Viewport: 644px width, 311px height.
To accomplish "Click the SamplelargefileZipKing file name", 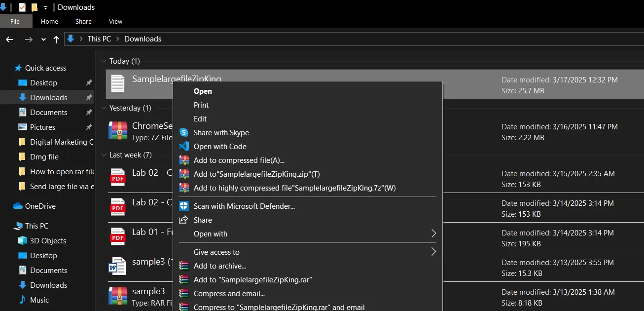I will pos(177,78).
